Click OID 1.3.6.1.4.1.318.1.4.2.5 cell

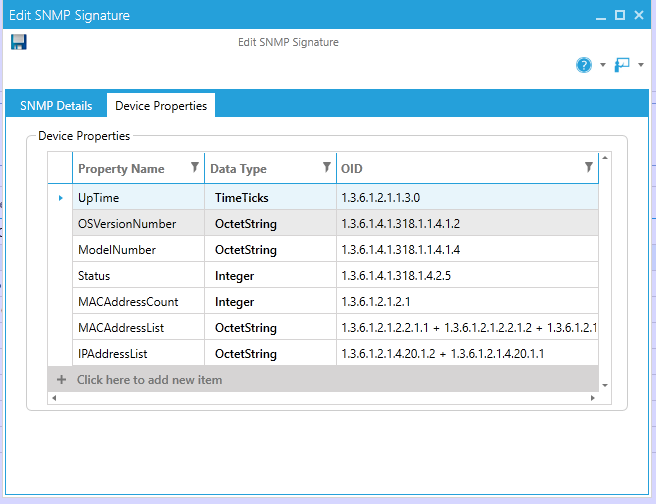click(x=467, y=275)
